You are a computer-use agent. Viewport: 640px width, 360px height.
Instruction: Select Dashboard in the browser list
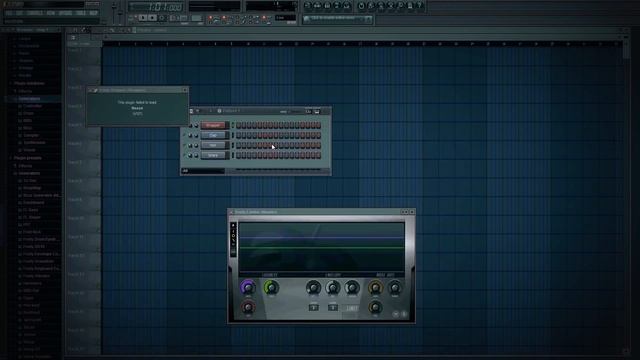coord(33,202)
